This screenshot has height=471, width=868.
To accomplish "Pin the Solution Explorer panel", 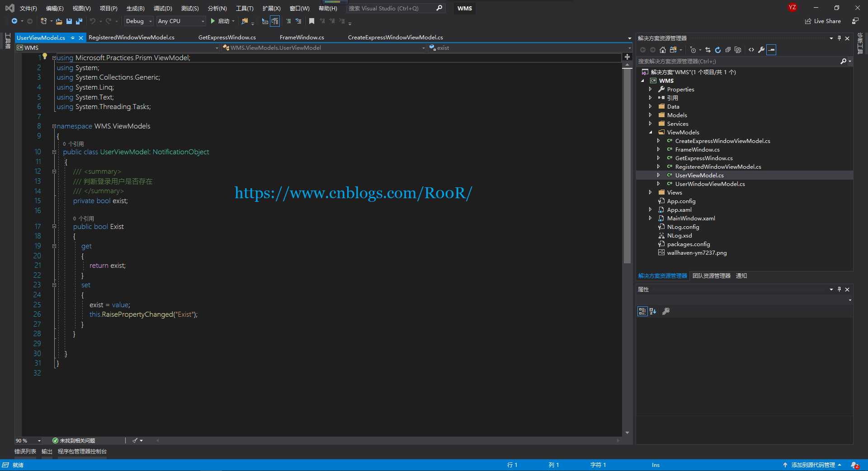I will click(x=839, y=38).
